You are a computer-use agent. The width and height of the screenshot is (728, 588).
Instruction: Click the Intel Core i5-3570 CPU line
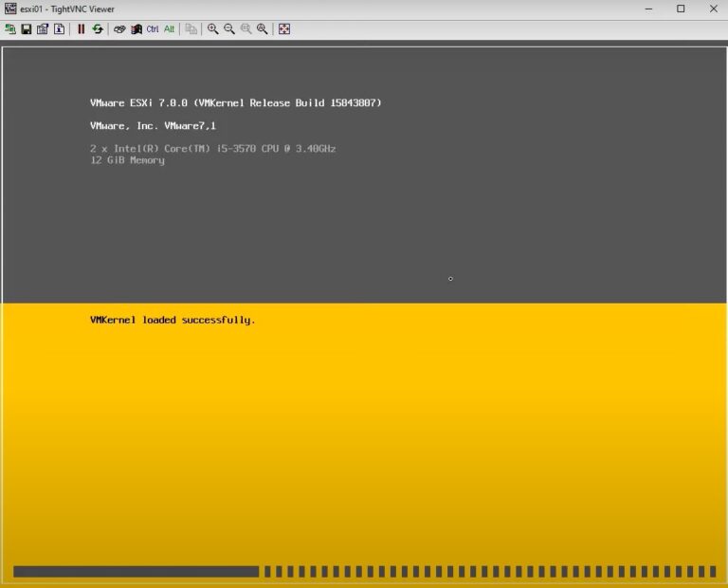(213, 149)
